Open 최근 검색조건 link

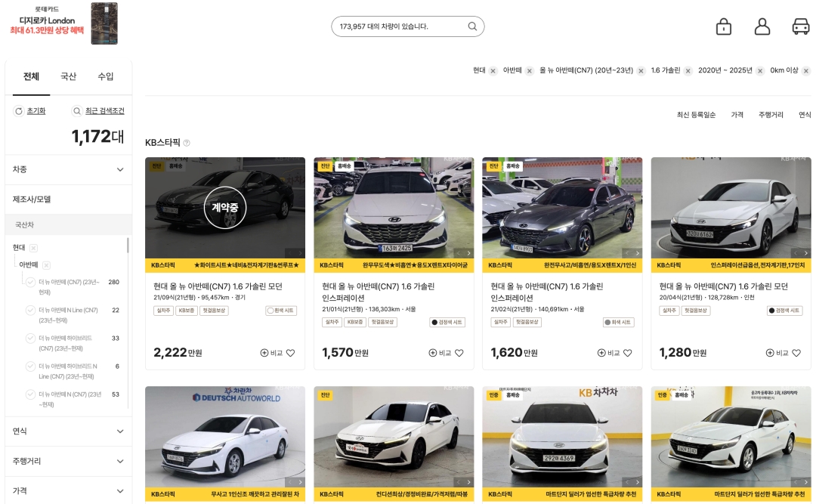(x=104, y=111)
